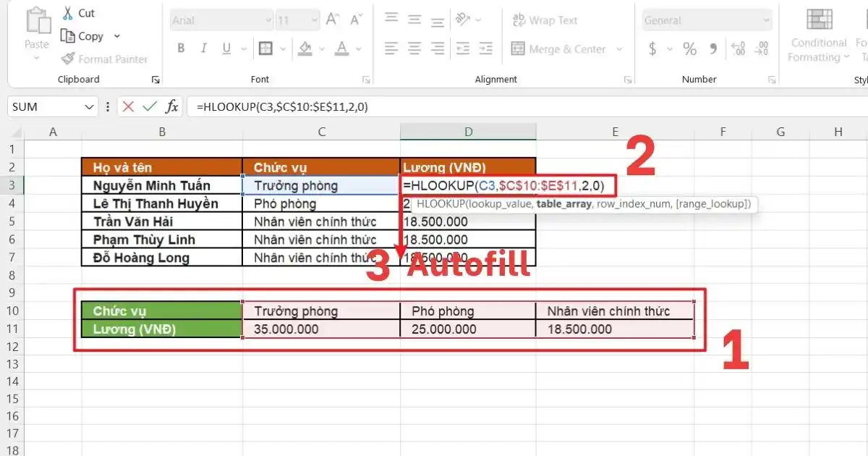Open Clipboard group dialog launcher
The image size is (868, 456).
point(155,80)
